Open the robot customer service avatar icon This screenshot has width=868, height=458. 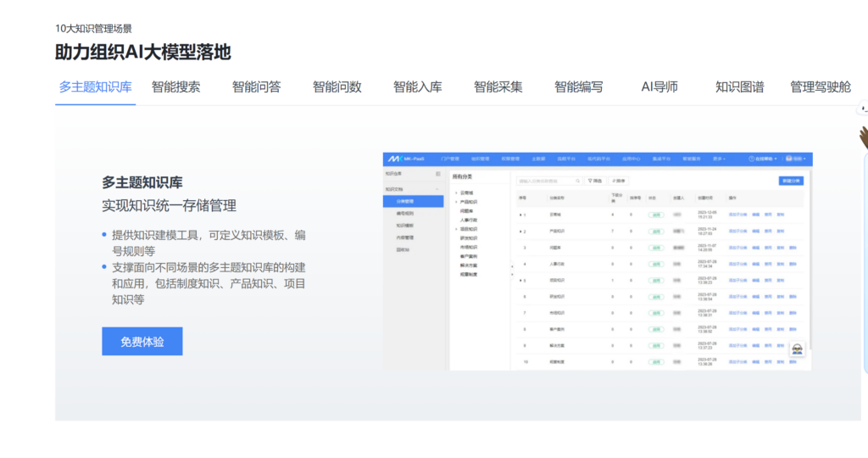[x=797, y=349]
